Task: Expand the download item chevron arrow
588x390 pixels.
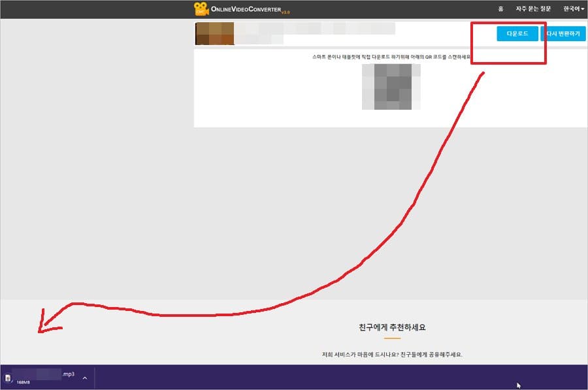Action: click(85, 378)
